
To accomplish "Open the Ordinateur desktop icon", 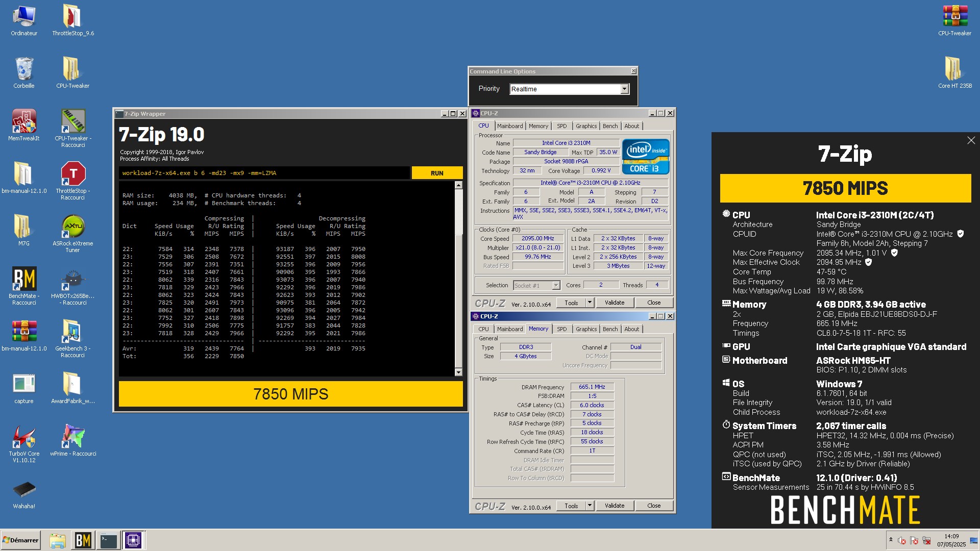I will tap(24, 20).
